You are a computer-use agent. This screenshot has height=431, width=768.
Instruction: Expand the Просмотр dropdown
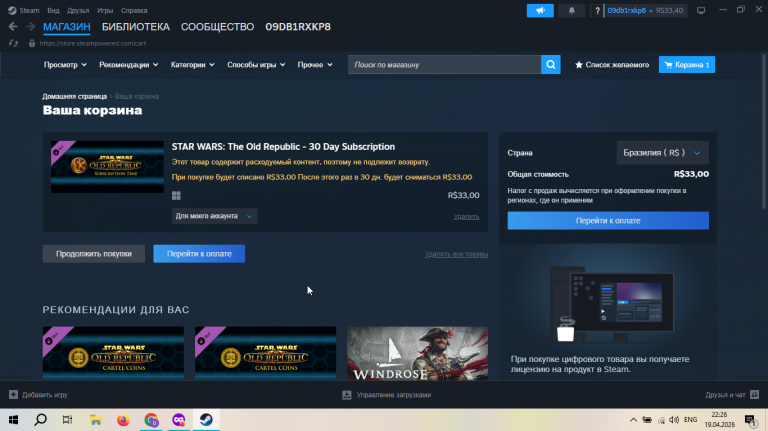tap(65, 65)
